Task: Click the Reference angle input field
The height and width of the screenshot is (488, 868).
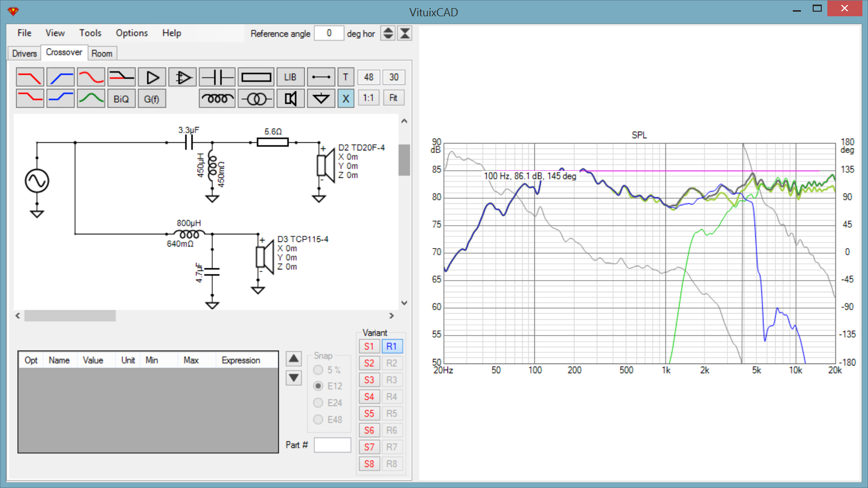Action: tap(329, 34)
